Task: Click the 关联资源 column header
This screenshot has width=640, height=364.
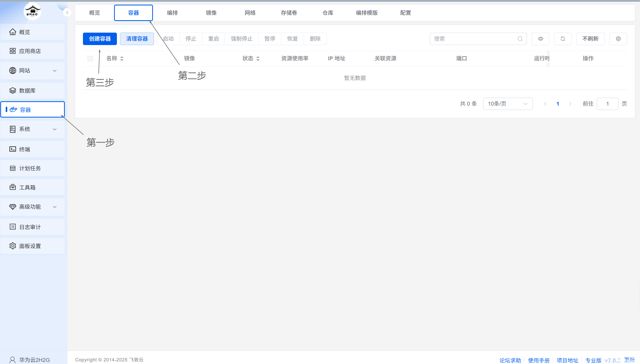Action: click(385, 59)
